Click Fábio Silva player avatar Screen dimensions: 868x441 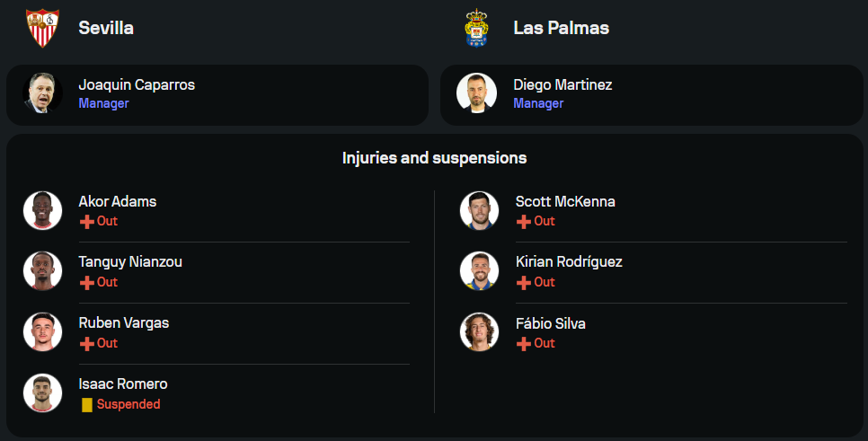[x=479, y=332]
